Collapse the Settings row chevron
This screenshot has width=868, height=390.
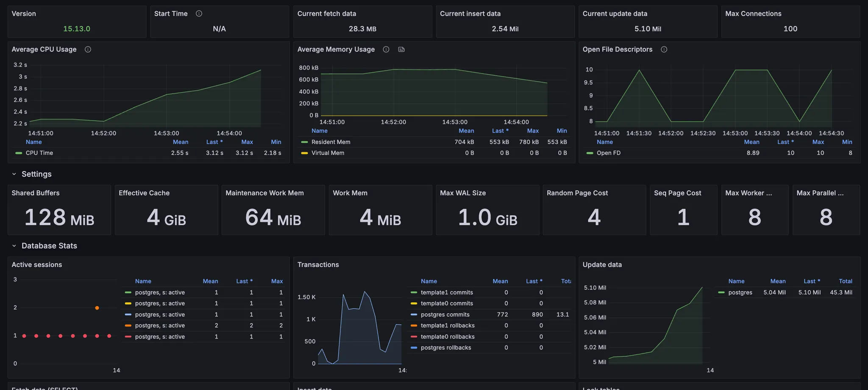14,174
